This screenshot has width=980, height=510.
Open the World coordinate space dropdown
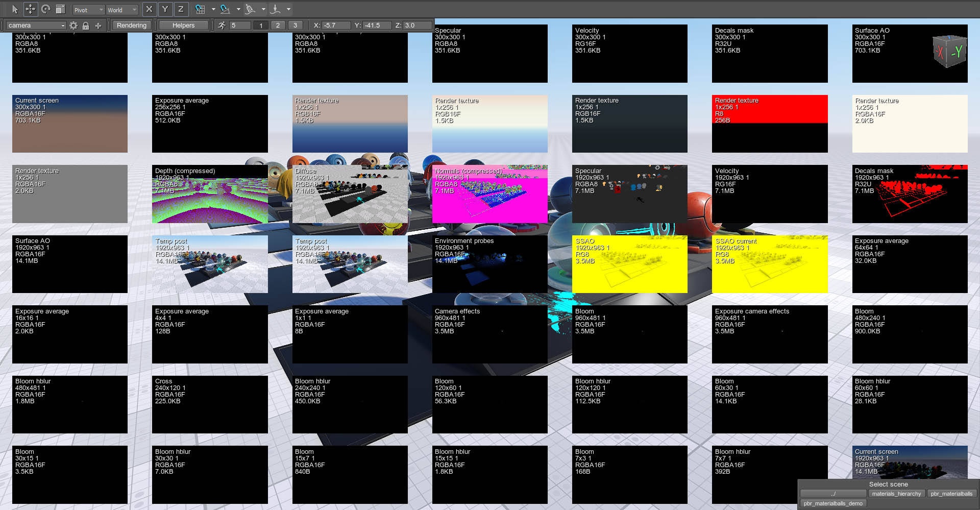121,10
